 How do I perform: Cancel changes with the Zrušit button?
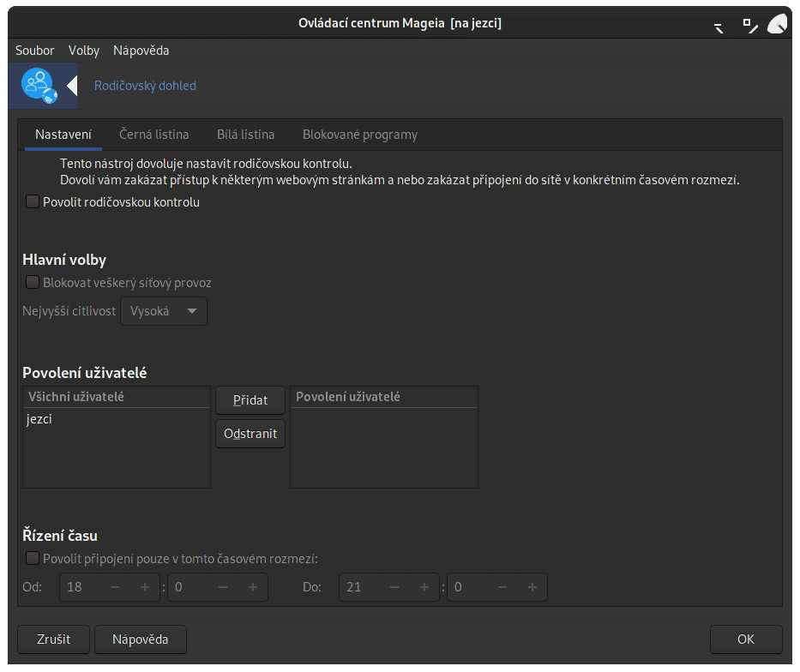[53, 639]
